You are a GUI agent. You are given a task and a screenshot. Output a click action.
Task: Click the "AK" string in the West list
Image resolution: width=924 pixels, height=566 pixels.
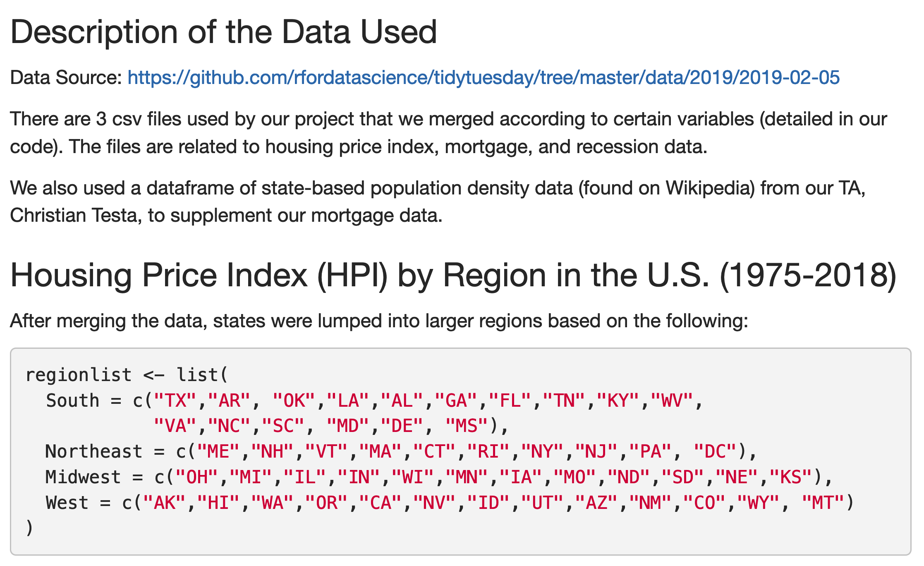[x=164, y=503]
